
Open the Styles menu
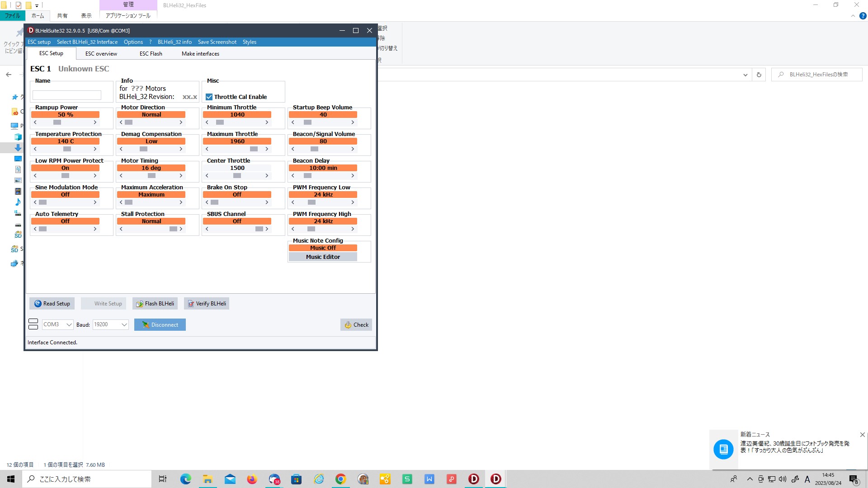250,42
